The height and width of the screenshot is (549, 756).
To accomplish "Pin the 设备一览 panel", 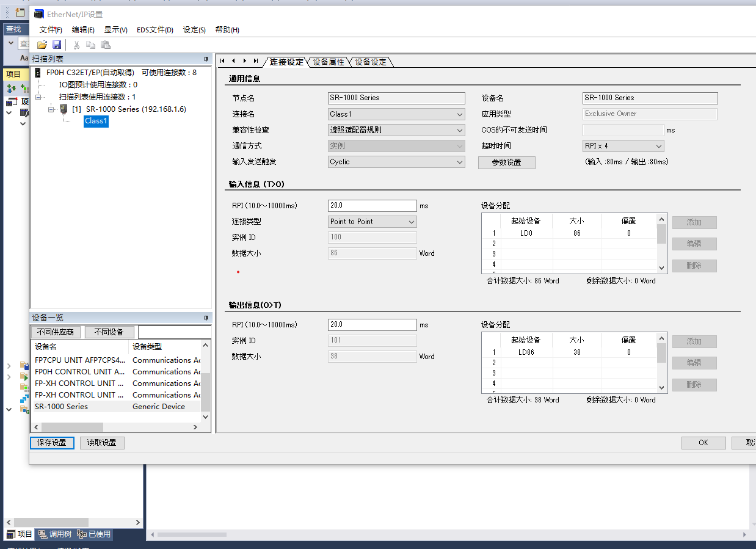I will tap(206, 318).
